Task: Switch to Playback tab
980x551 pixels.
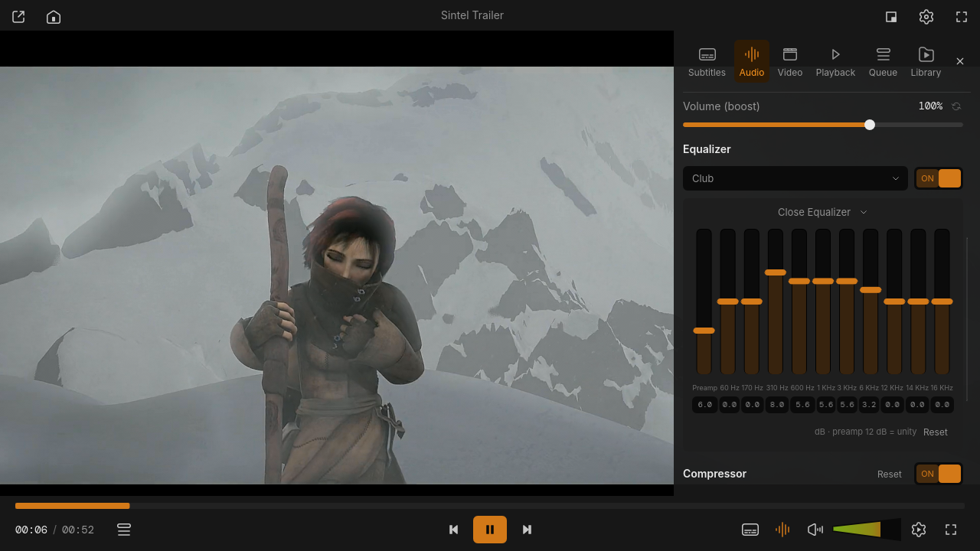Action: coord(835,62)
